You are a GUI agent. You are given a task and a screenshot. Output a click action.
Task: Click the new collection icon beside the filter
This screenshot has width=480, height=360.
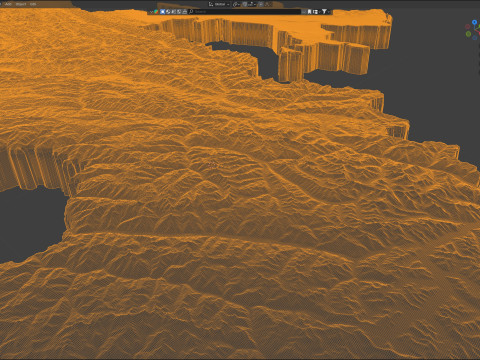coord(315,12)
